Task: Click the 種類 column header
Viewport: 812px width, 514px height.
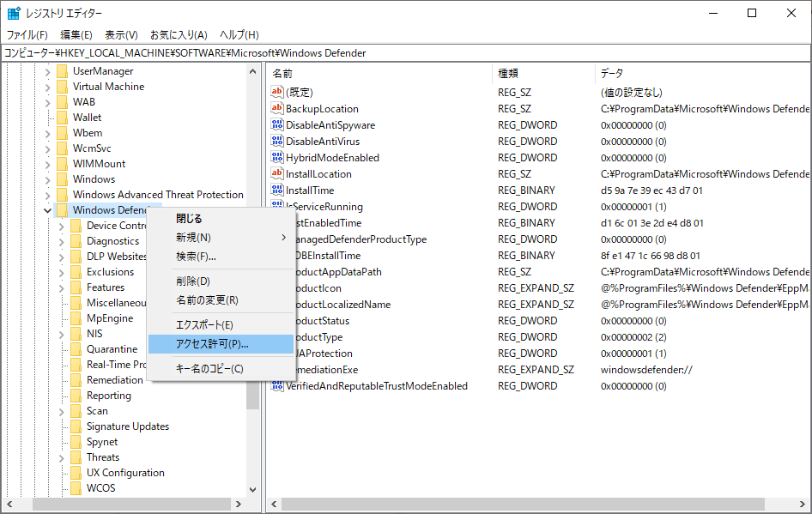Action: pyautogui.click(x=543, y=74)
